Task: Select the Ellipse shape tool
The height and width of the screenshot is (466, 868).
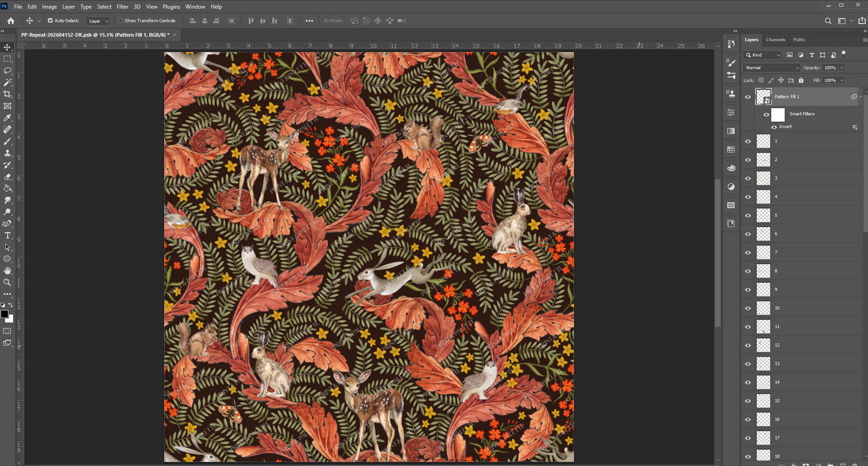Action: point(8,259)
